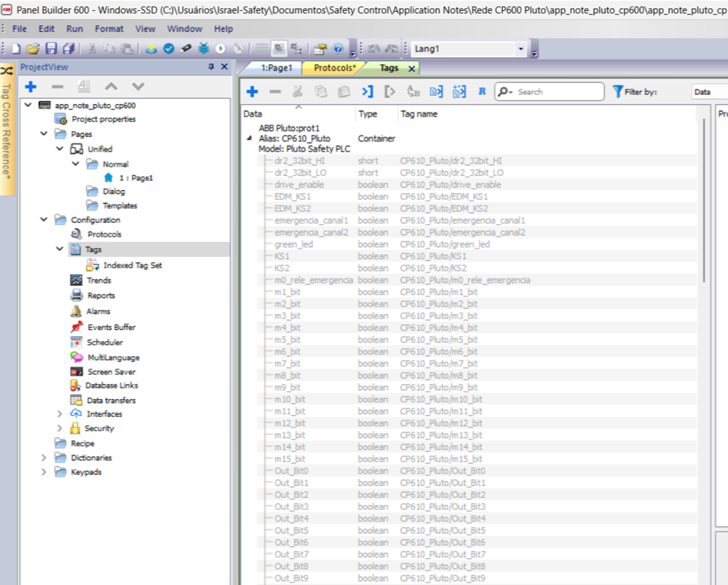Click the rename A-B tag icon
The height and width of the screenshot is (585, 728).
pos(414,92)
